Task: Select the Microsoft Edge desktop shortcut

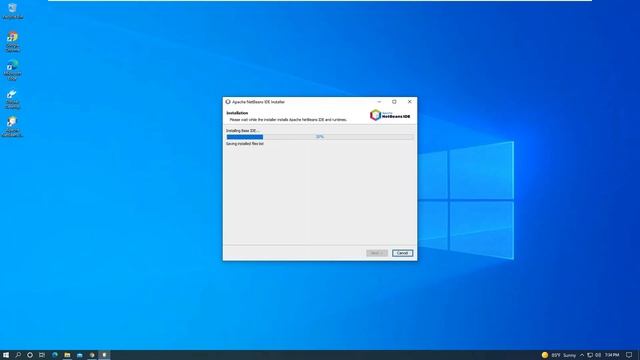Action: tap(12, 70)
